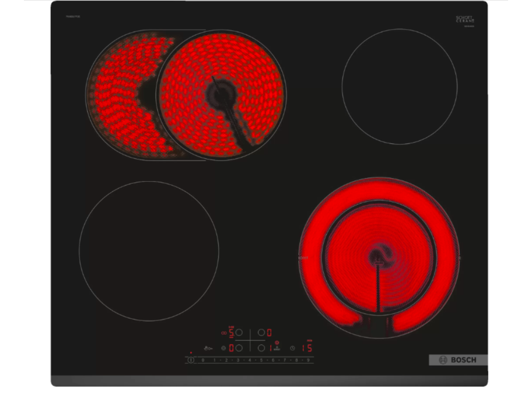
Task: Click the unlit top-right burner ring
Action: coord(399,86)
